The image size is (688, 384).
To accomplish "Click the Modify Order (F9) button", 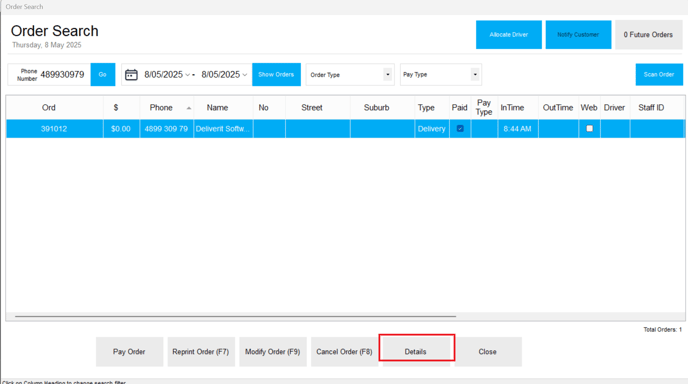I will click(272, 352).
